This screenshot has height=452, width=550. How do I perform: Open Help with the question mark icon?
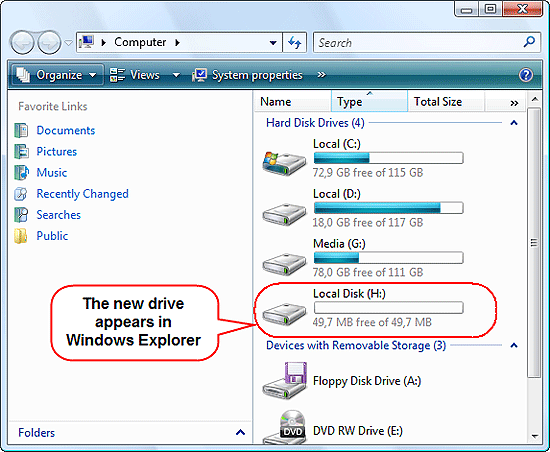526,75
